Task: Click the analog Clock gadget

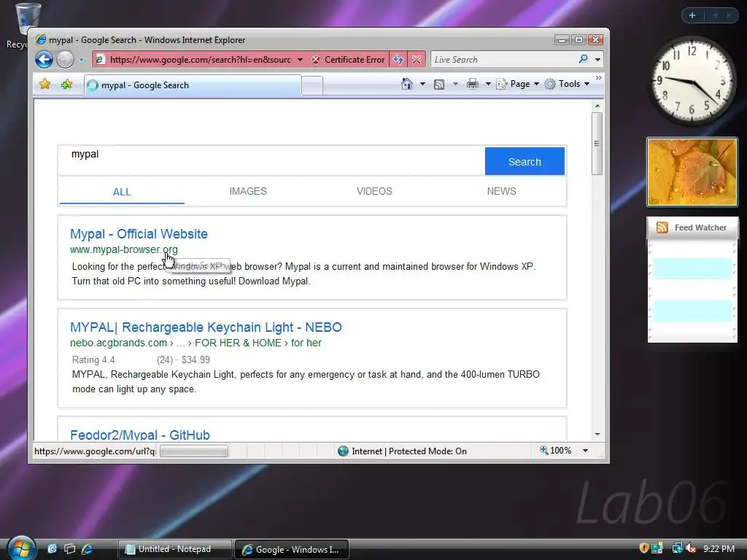Action: 692,80
